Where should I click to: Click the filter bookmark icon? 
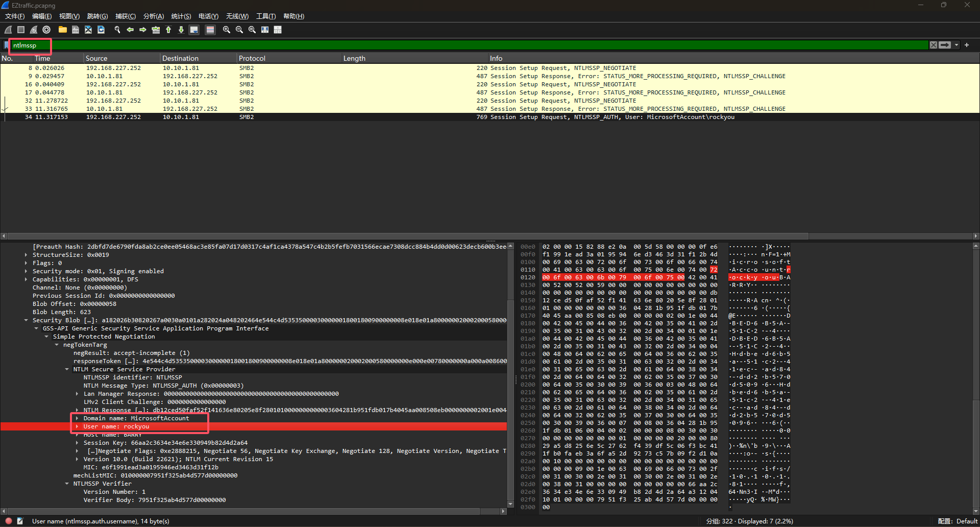coord(7,45)
